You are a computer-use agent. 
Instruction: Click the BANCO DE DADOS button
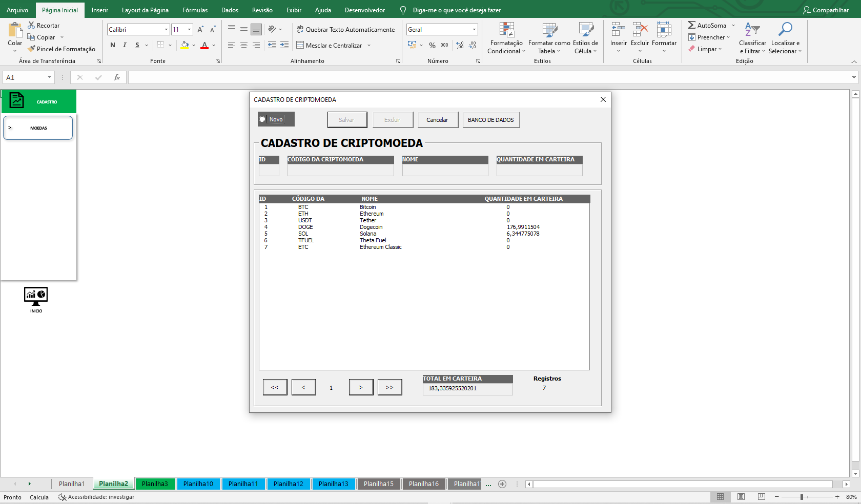[x=491, y=120]
